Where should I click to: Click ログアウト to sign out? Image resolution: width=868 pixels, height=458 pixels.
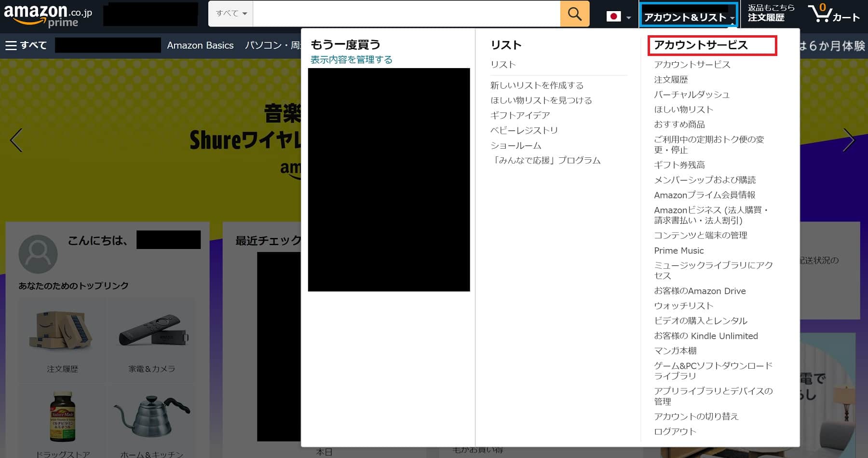675,431
